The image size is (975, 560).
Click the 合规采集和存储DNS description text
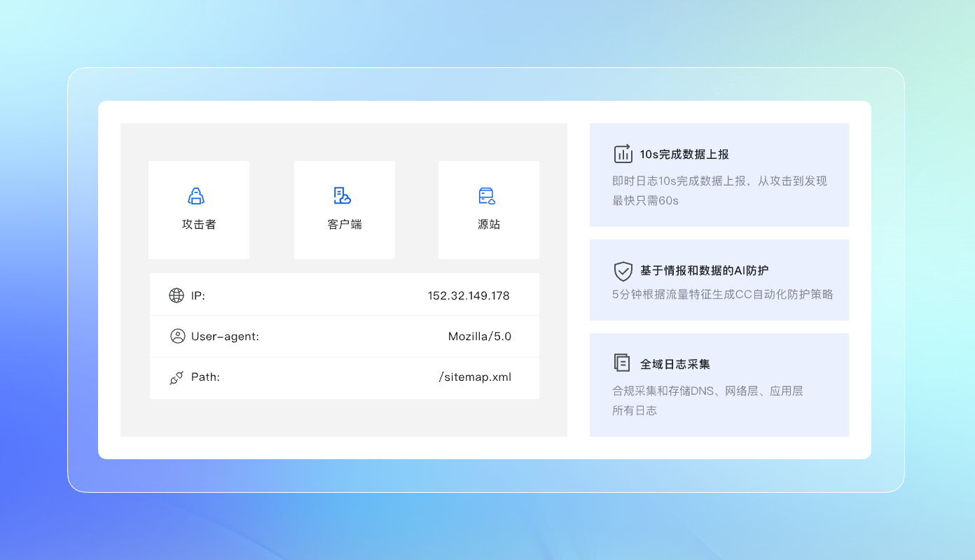point(707,391)
